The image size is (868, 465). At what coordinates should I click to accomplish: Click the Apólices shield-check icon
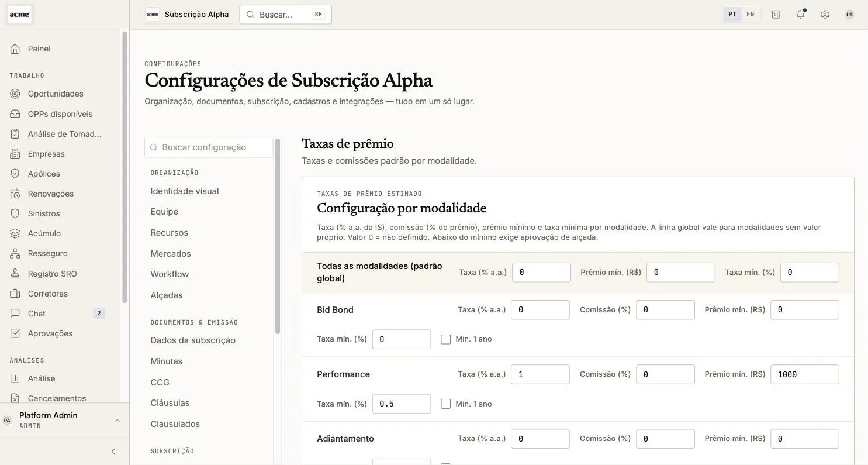coord(16,174)
